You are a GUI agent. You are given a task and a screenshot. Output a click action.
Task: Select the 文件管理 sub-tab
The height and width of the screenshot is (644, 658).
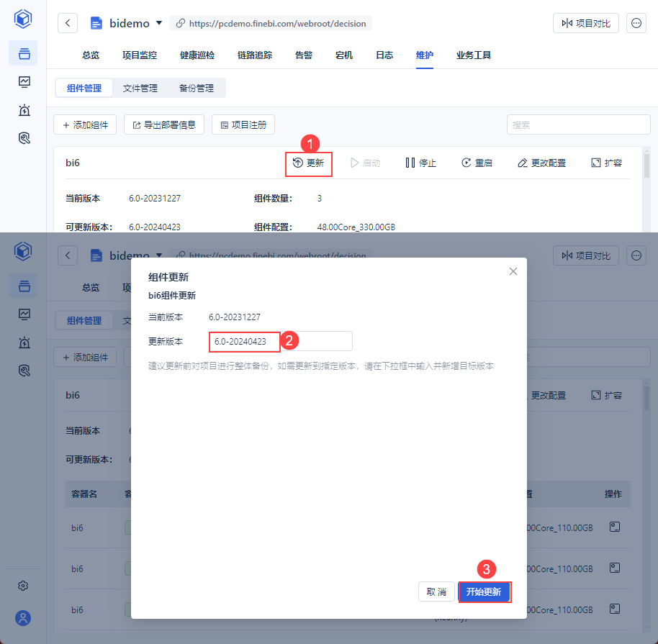[140, 88]
